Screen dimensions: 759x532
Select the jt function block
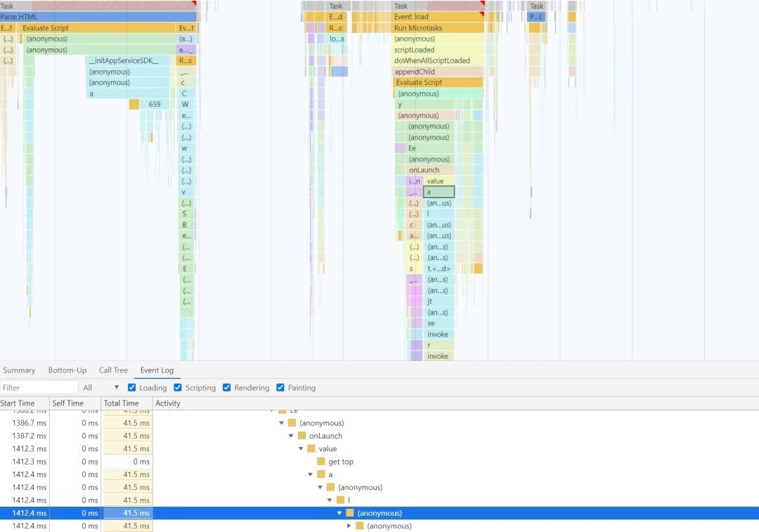pyautogui.click(x=439, y=301)
